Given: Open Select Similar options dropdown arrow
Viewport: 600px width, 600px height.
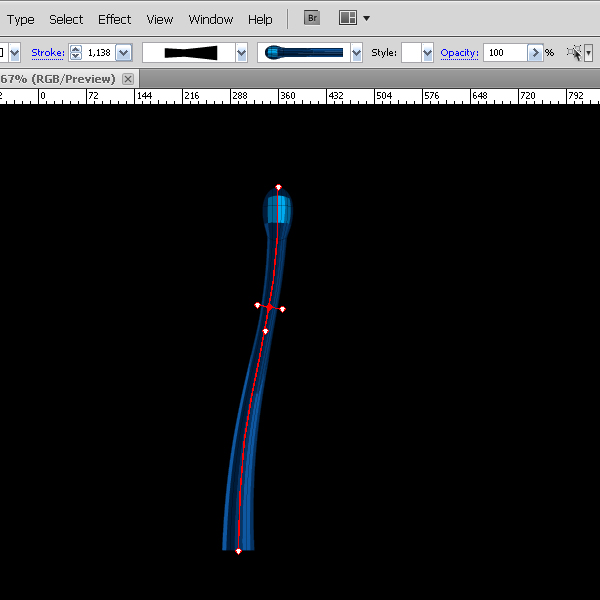Looking at the screenshot, I should (x=589, y=53).
